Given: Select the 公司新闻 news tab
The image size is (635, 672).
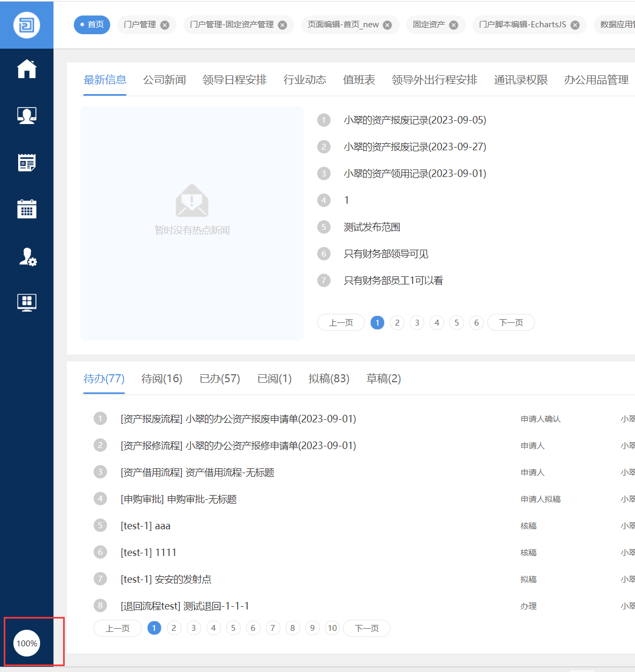Looking at the screenshot, I should (164, 80).
